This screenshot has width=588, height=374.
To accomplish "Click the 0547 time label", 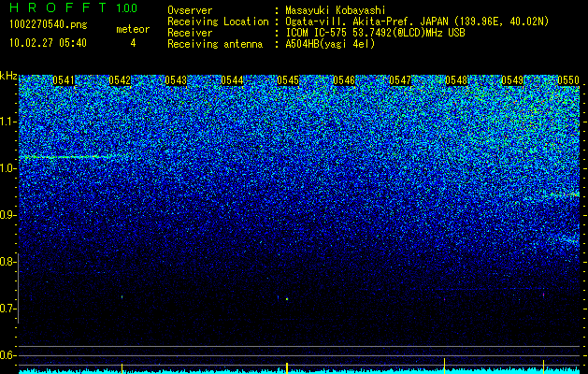I will 400,80.
